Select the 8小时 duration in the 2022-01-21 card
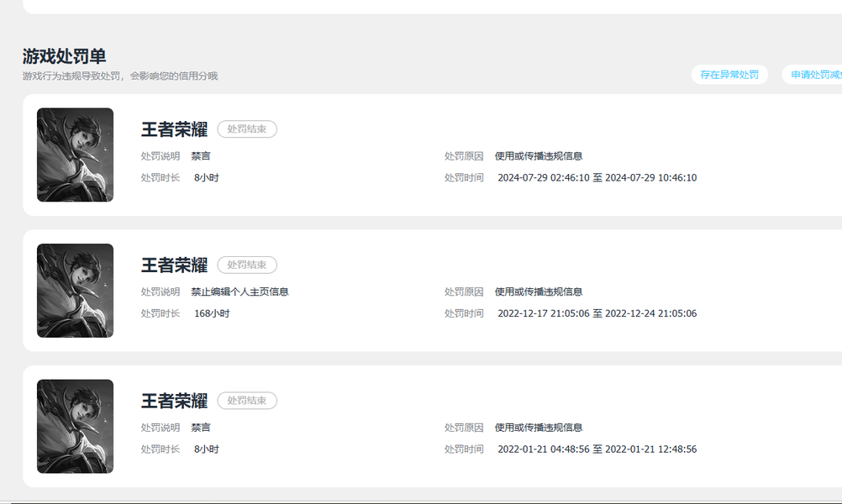842x504 pixels. pyautogui.click(x=207, y=449)
